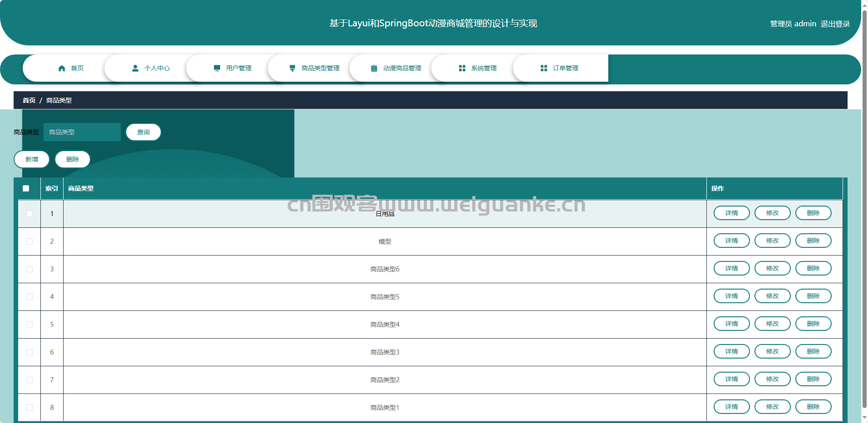Focus the 商品类型 search input field
Screen dimensions: 868x423
pyautogui.click(x=82, y=132)
